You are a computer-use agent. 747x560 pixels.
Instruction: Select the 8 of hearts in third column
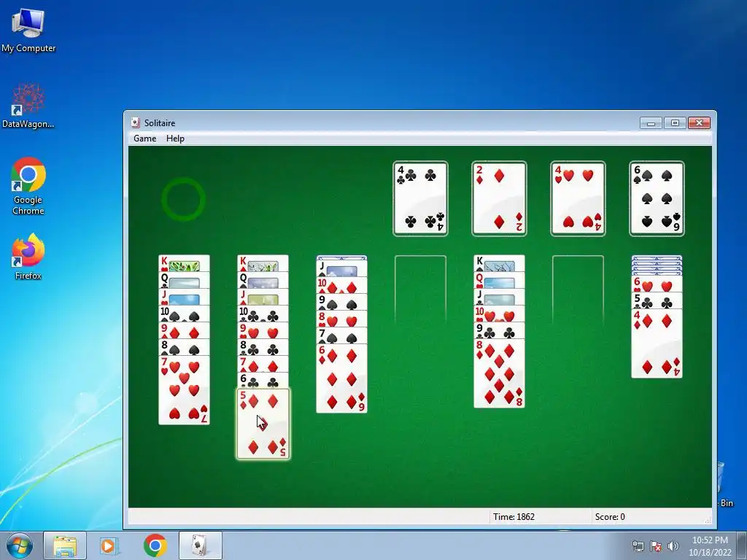[341, 319]
